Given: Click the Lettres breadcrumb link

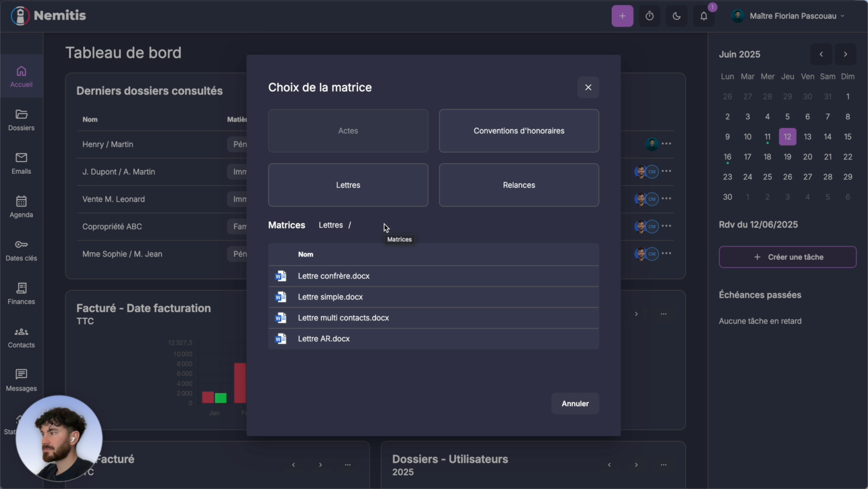Looking at the screenshot, I should click(x=330, y=225).
